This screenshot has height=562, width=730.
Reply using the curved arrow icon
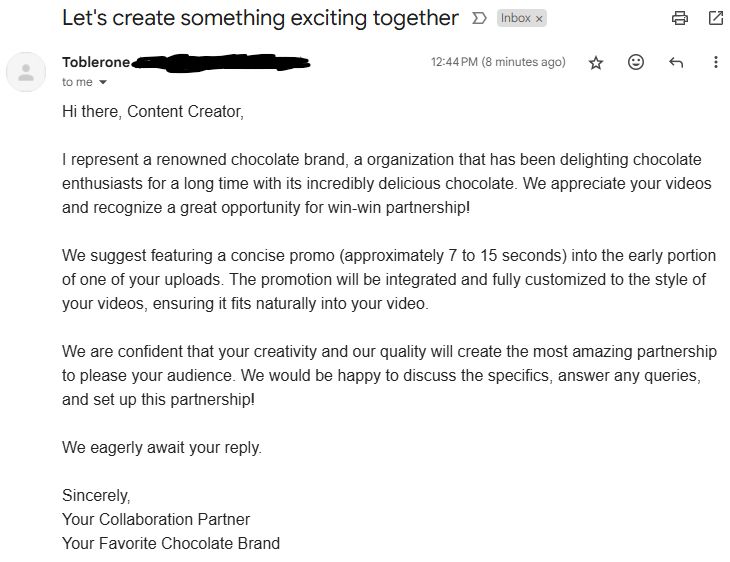pos(676,62)
